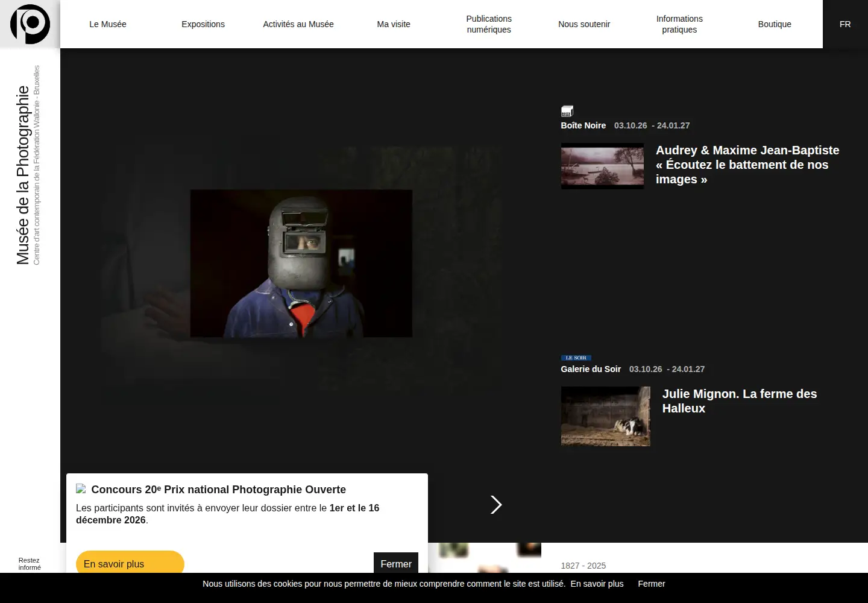Click the Galerie du Soir dates 03.10.26 - 24.01.27

(x=667, y=369)
